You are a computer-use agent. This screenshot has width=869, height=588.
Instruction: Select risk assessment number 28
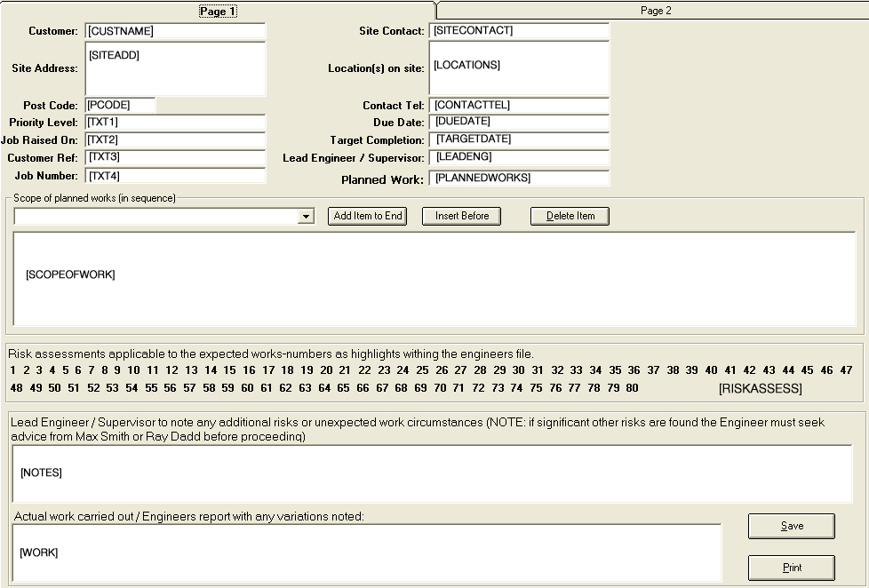tap(481, 370)
